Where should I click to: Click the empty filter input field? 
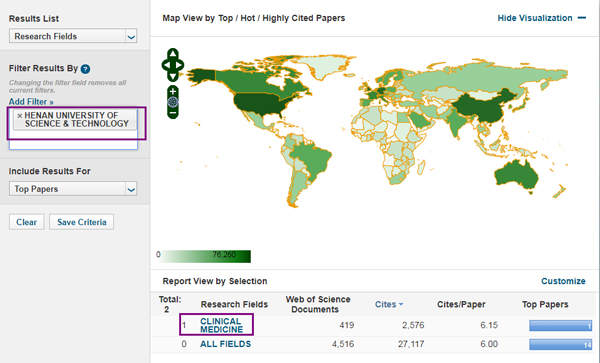pos(73,144)
